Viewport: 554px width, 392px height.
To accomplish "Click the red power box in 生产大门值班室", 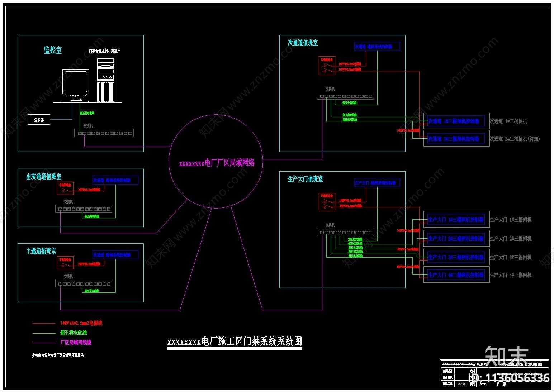I will 327,202.
